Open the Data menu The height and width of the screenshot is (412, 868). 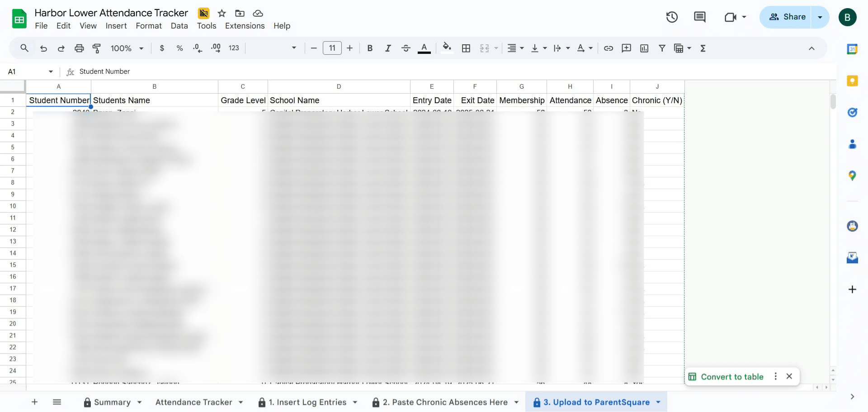click(179, 26)
